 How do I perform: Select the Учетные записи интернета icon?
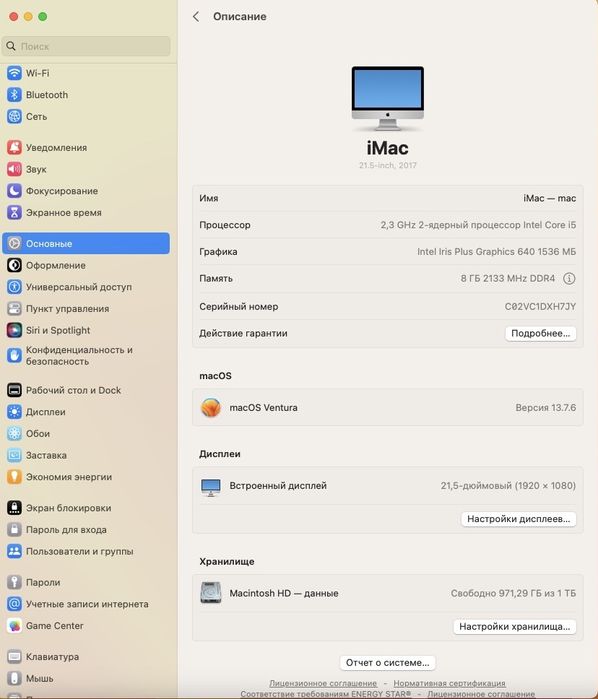tap(14, 604)
